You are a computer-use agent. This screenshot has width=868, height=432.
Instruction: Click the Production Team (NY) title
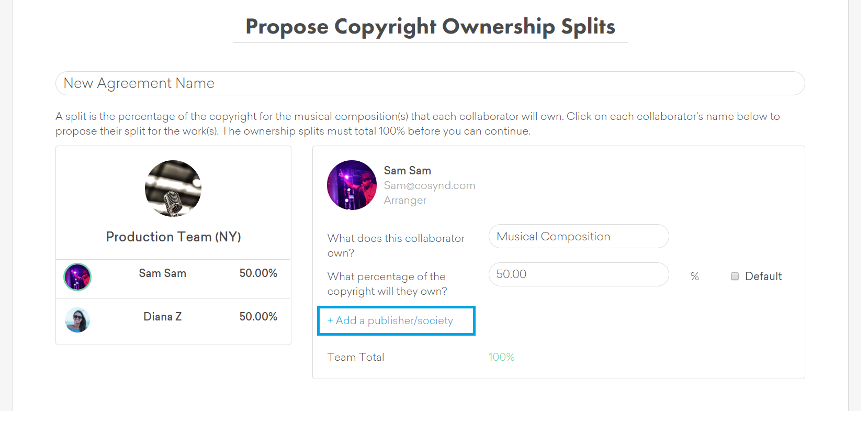point(173,237)
